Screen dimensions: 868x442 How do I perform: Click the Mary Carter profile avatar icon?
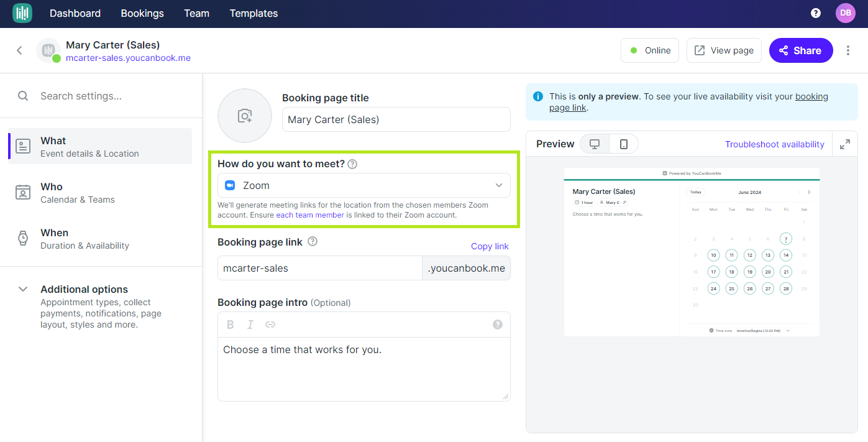point(48,50)
